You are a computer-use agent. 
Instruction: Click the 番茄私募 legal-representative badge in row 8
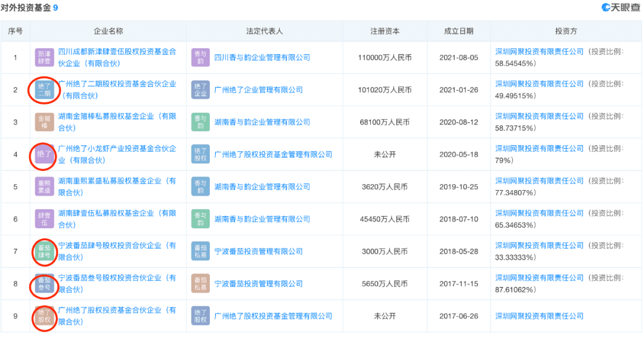(x=200, y=284)
